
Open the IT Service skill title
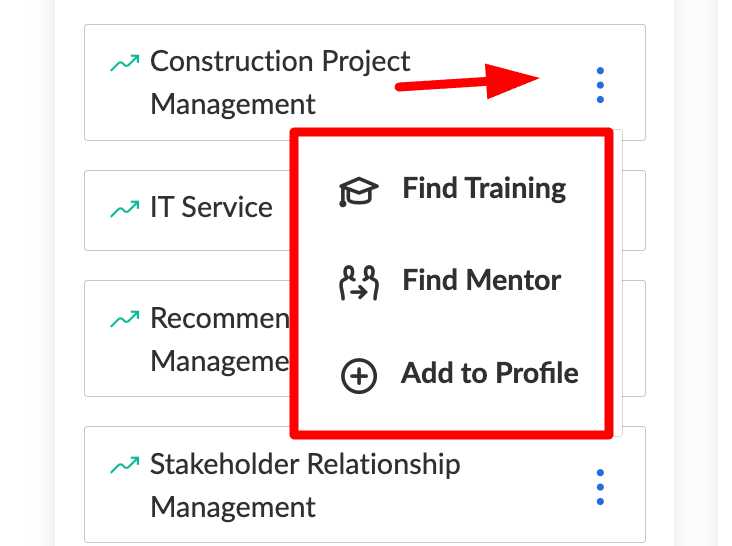coord(211,207)
